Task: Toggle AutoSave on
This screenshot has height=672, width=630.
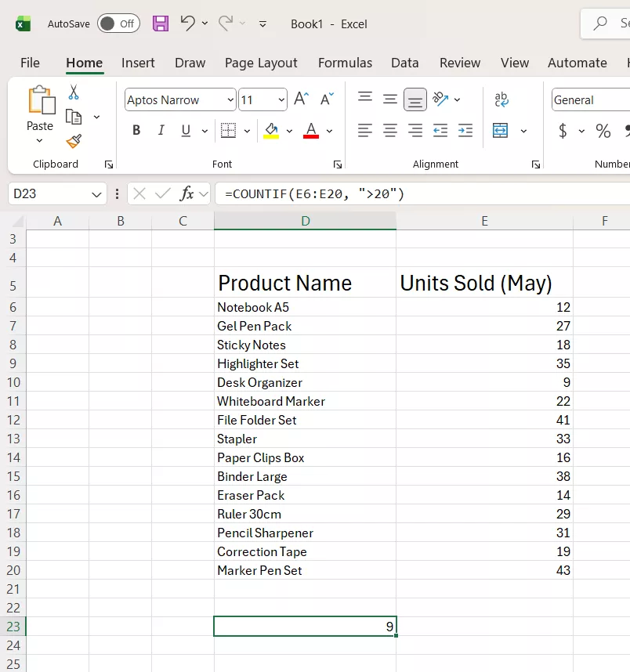Action: click(x=118, y=23)
